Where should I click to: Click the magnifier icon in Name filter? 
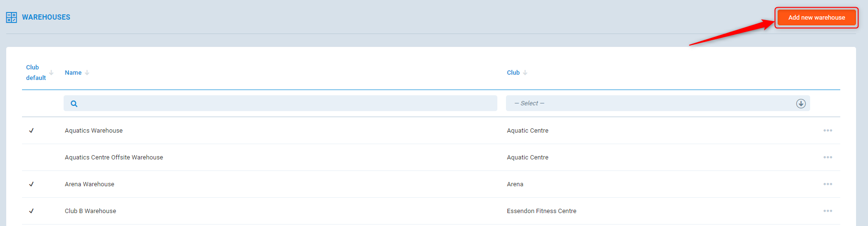pos(74,103)
